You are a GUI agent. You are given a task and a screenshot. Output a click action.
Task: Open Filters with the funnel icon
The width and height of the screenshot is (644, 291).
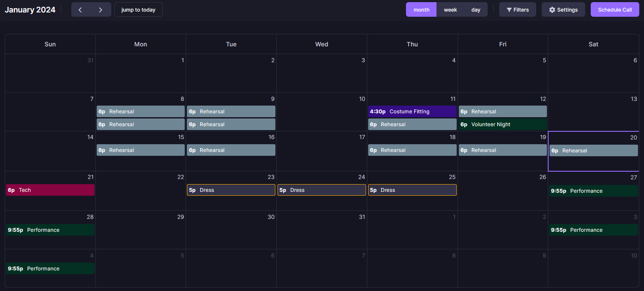[x=517, y=9]
